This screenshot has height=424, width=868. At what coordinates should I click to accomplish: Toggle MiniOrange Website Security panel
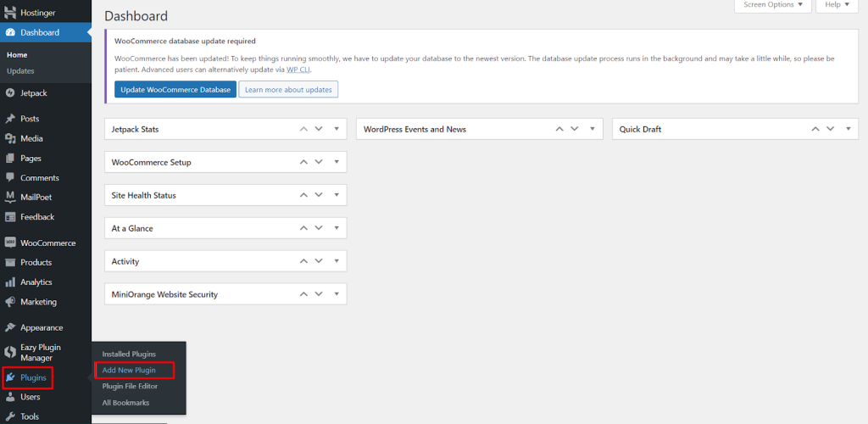(337, 294)
